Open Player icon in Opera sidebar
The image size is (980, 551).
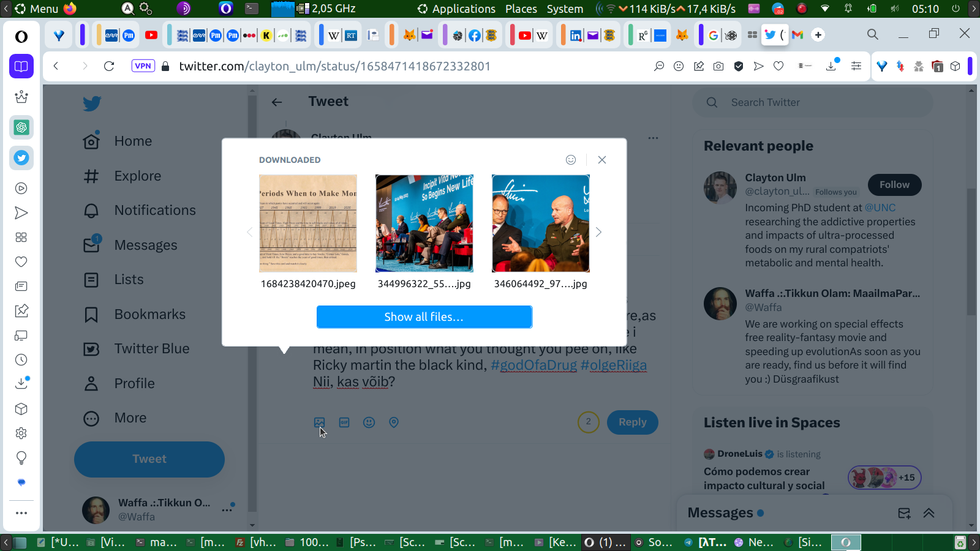point(21,189)
